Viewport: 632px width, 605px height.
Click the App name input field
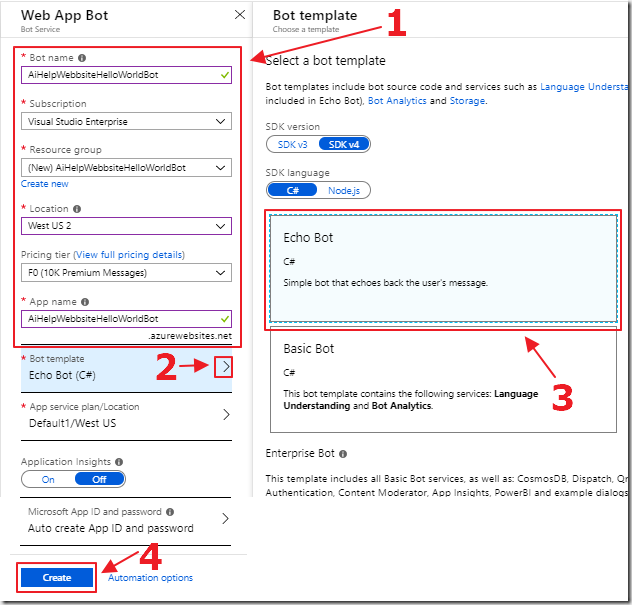click(126, 319)
